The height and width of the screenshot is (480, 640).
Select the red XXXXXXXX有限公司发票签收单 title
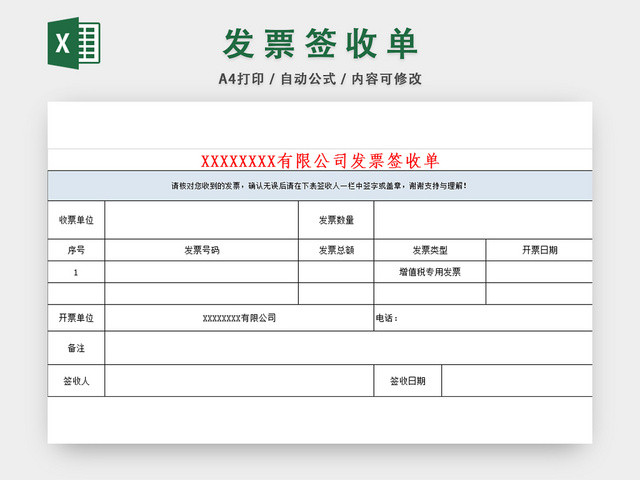[x=320, y=161]
